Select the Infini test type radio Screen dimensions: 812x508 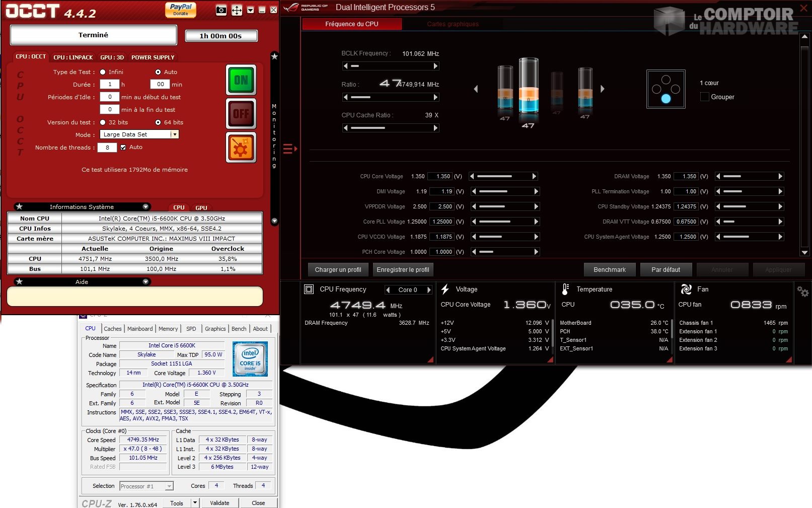pos(103,72)
